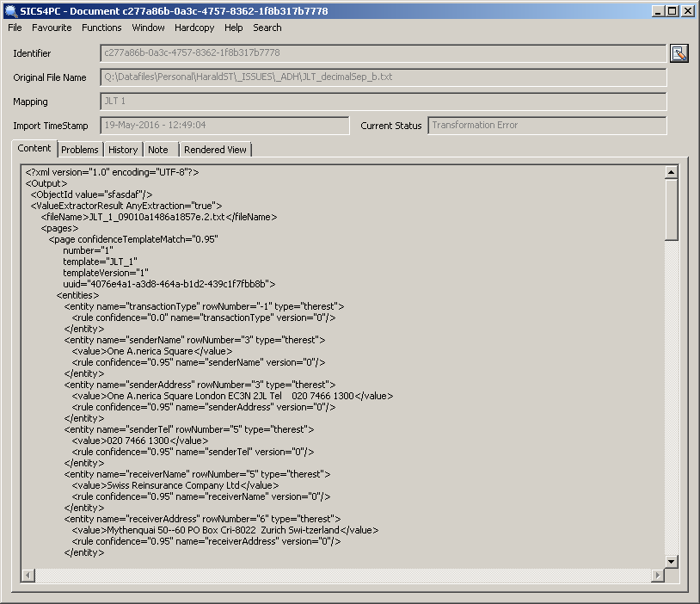Image resolution: width=700 pixels, height=604 pixels.
Task: Open the File menu
Action: pyautogui.click(x=15, y=28)
